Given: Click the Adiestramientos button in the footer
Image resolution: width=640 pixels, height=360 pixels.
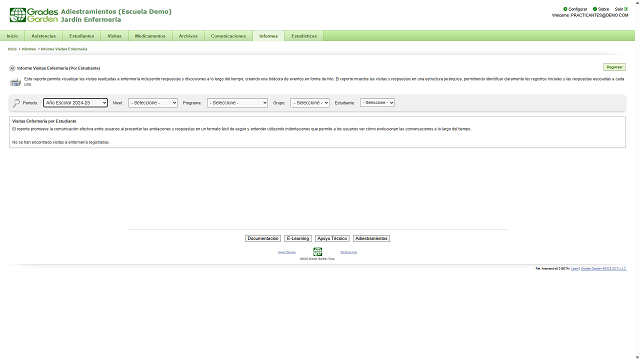Looking at the screenshot, I should tap(371, 238).
